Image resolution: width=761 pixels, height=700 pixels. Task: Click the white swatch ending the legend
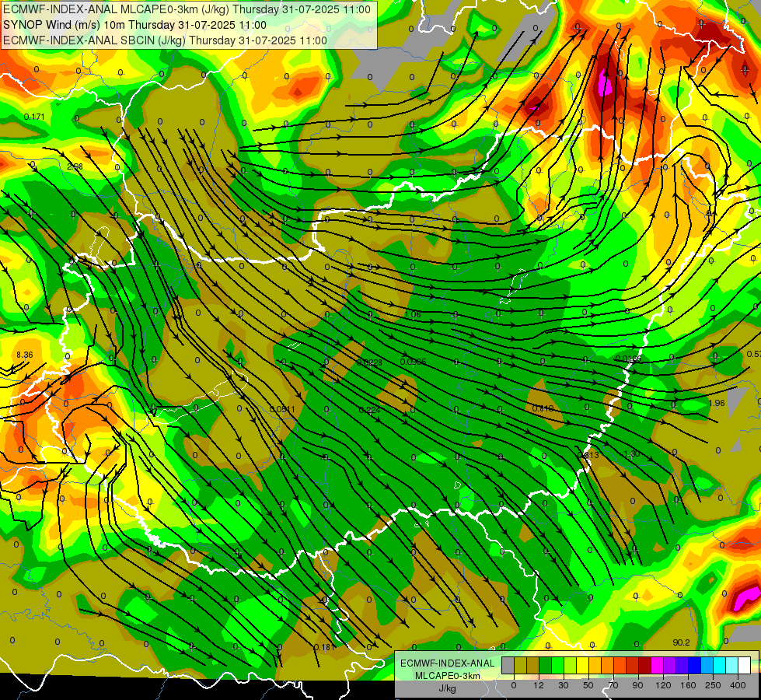[745, 665]
